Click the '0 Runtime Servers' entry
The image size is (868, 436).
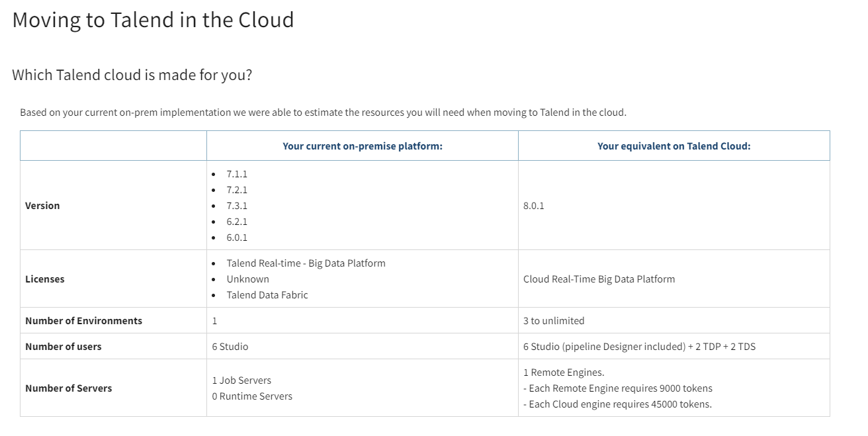coord(251,396)
